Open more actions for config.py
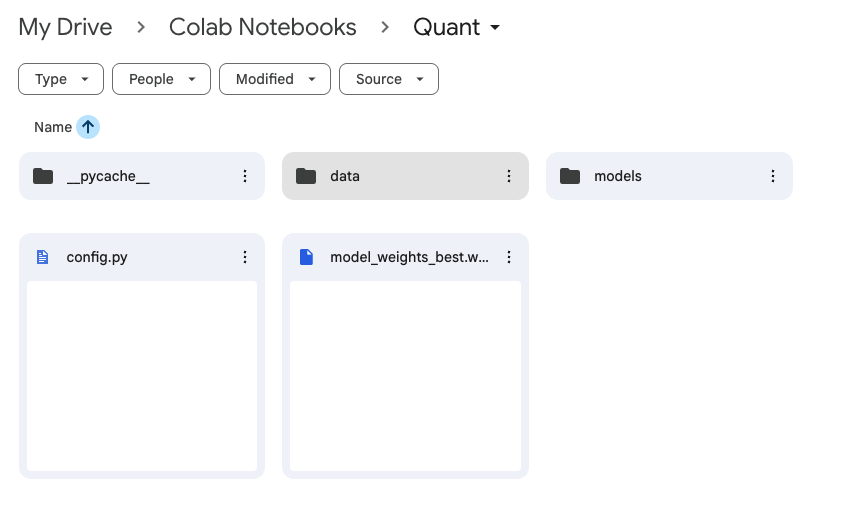Screen dimensions: 863x508 point(245,257)
